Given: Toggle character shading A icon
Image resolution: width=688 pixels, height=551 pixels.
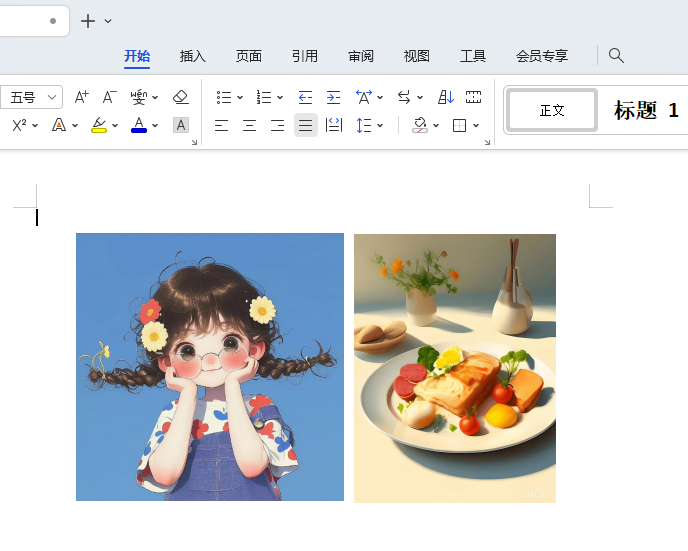Looking at the screenshot, I should [x=181, y=125].
